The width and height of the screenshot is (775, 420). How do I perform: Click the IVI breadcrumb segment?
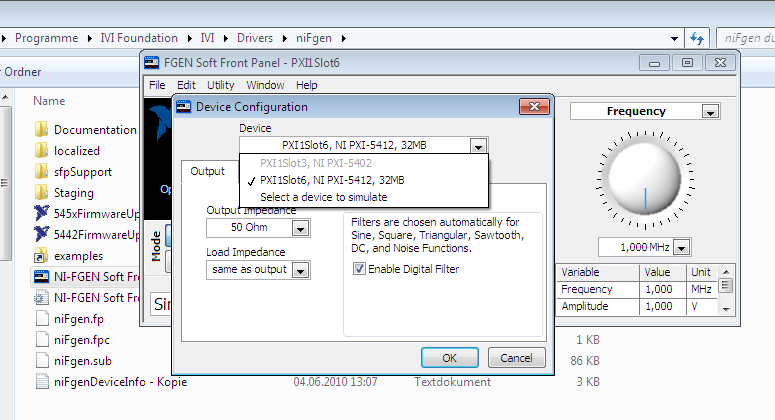point(207,38)
